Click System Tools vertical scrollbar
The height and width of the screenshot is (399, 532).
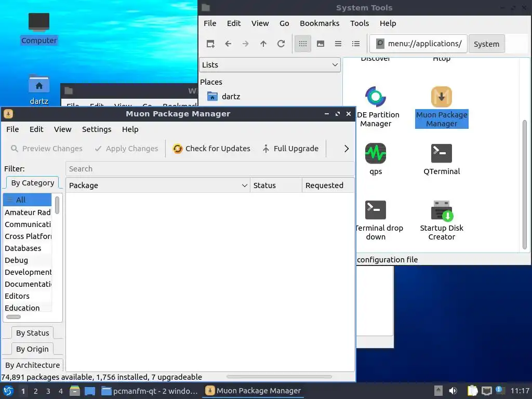[x=525, y=185]
